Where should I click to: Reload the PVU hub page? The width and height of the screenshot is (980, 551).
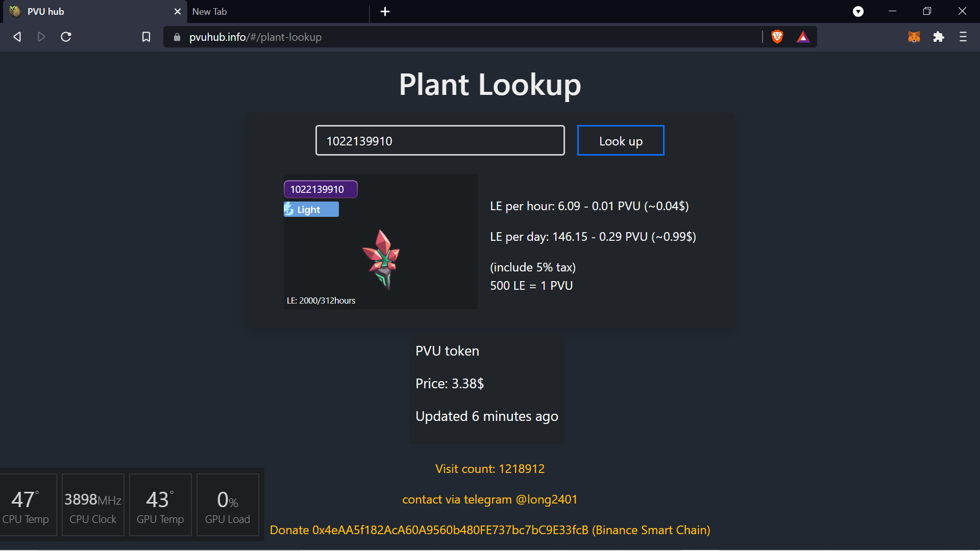pyautogui.click(x=66, y=37)
